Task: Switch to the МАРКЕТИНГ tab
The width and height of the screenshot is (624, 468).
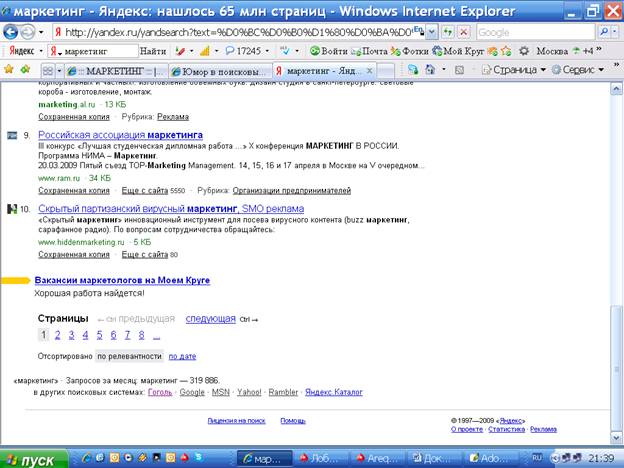Action: 110,71
